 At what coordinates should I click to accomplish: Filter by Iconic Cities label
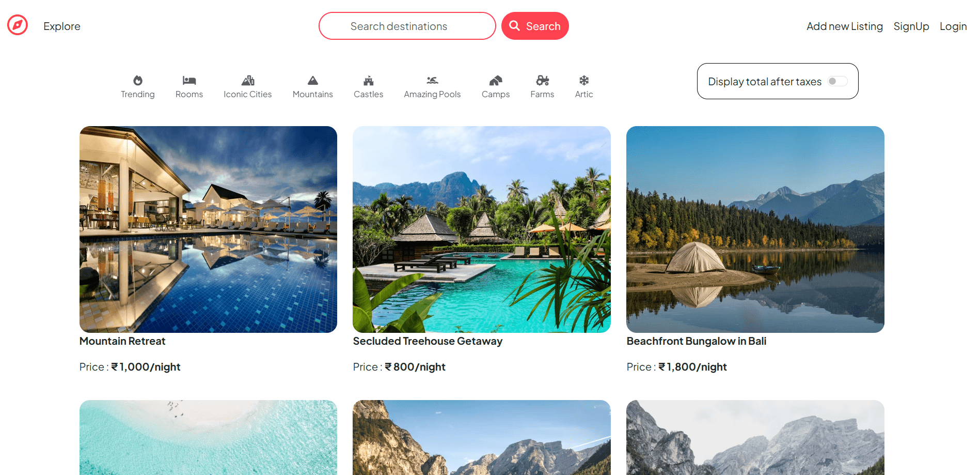248,94
